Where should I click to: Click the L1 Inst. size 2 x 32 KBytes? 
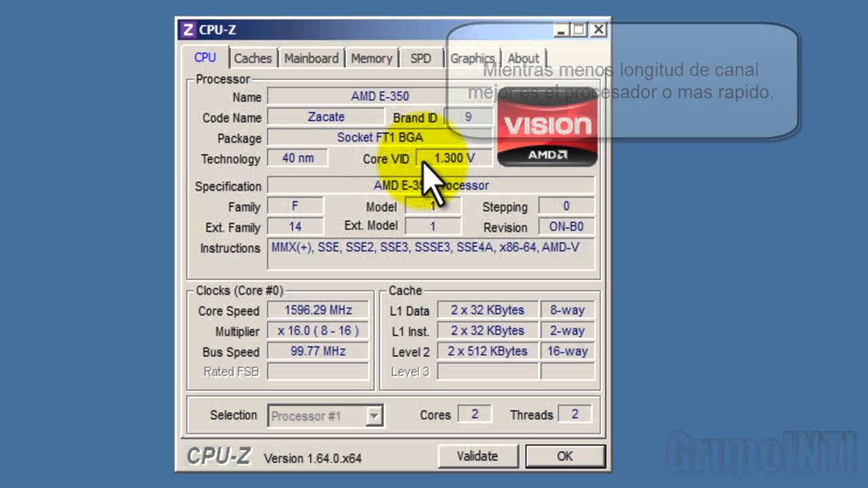click(488, 331)
